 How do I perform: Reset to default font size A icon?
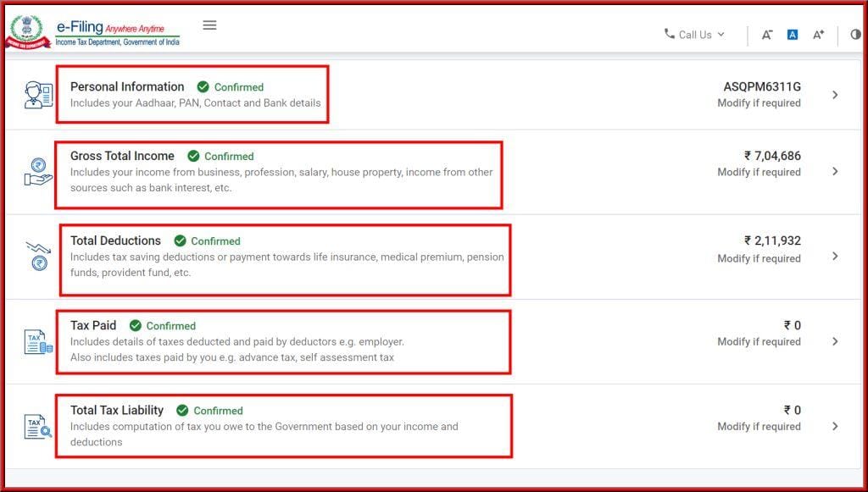coord(792,35)
